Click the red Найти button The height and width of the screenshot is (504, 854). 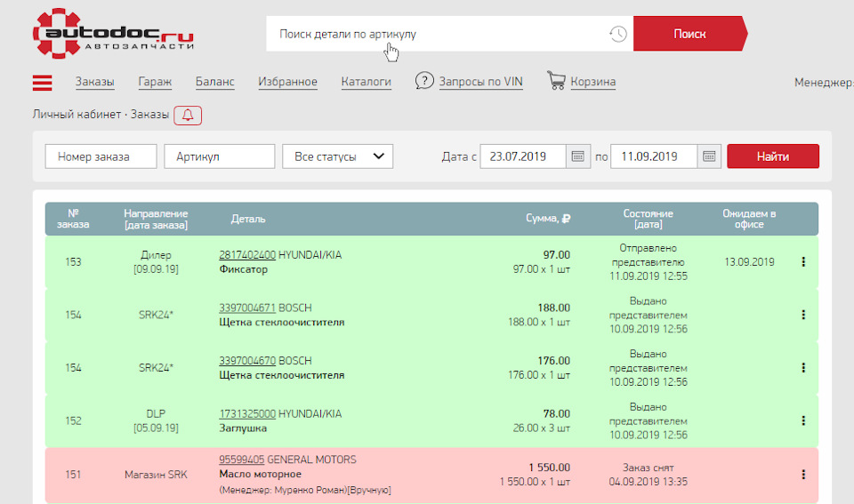[773, 156]
